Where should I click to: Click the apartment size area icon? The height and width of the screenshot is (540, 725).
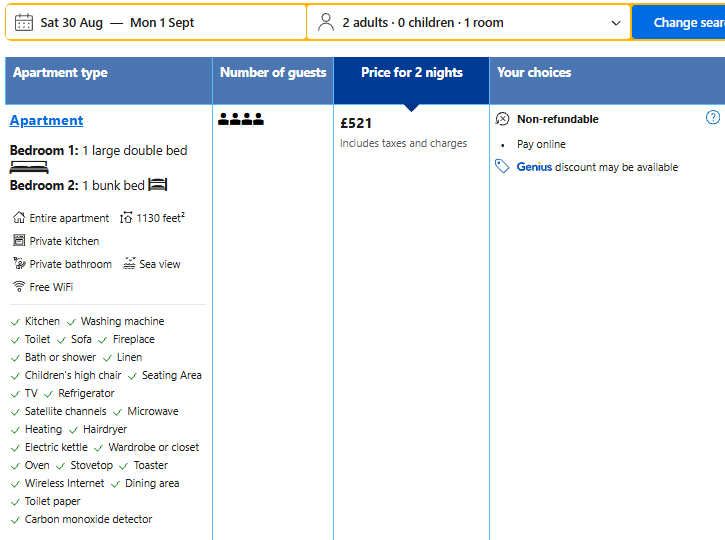tap(126, 218)
